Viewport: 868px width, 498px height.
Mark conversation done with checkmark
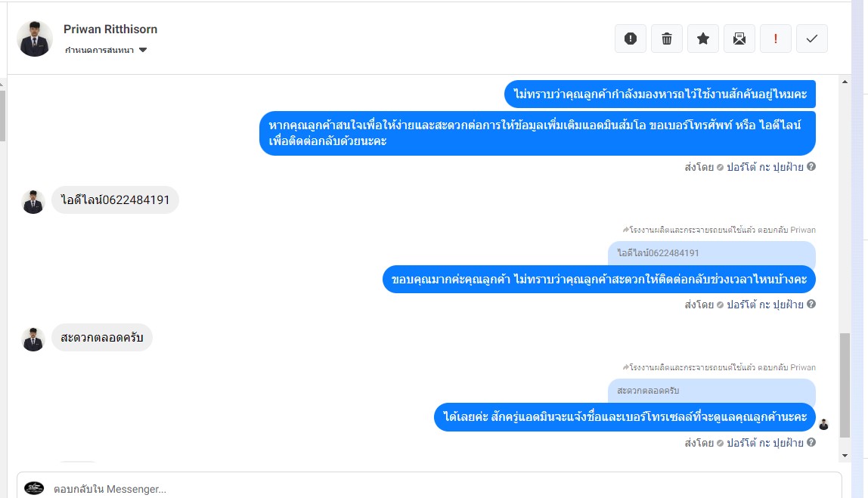(x=812, y=39)
